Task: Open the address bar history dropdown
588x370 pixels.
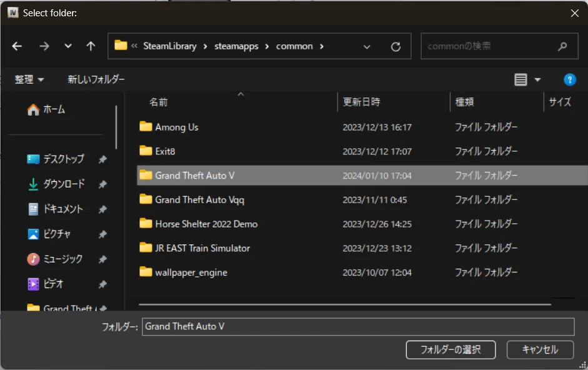Action: point(367,47)
